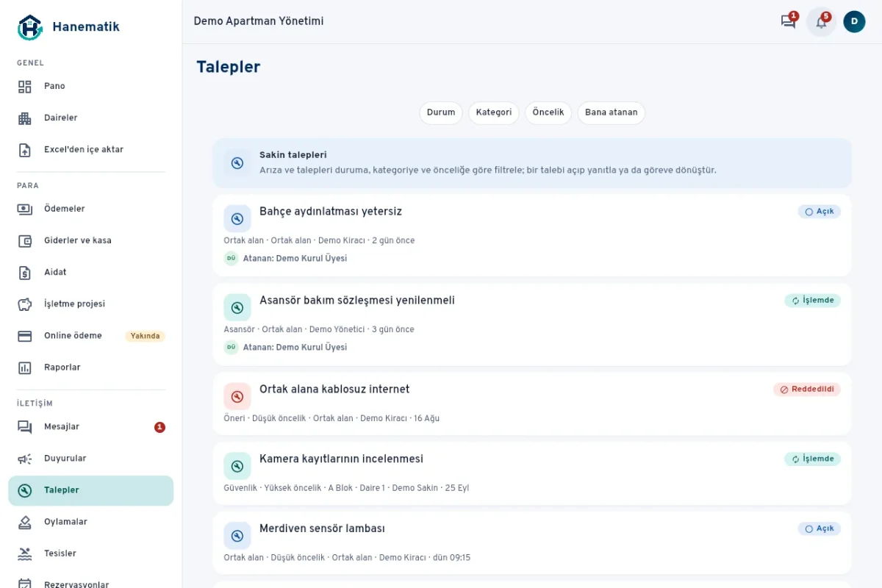Click the Aidat document icon
Image resolution: width=882 pixels, height=588 pixels.
[x=25, y=273]
